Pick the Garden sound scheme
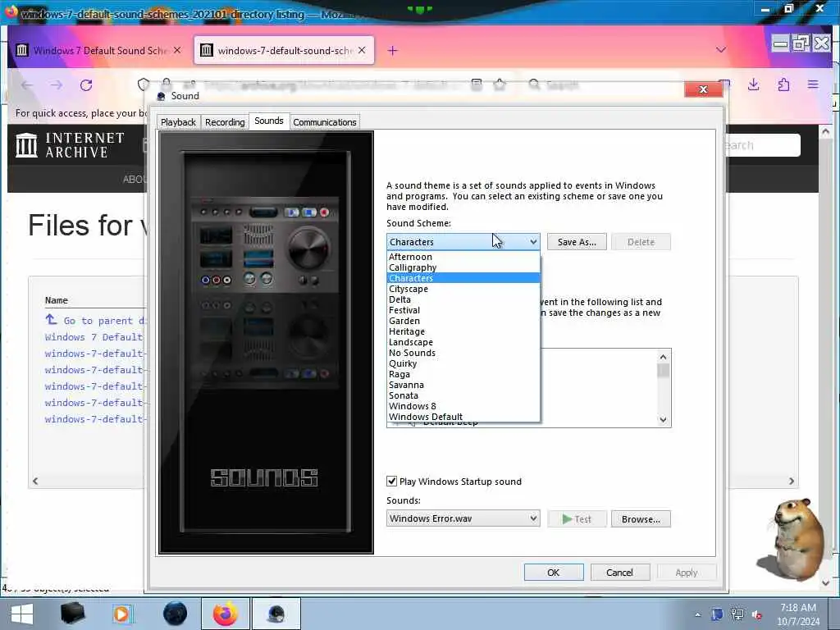Viewport: 840px width, 630px height. 463,321
